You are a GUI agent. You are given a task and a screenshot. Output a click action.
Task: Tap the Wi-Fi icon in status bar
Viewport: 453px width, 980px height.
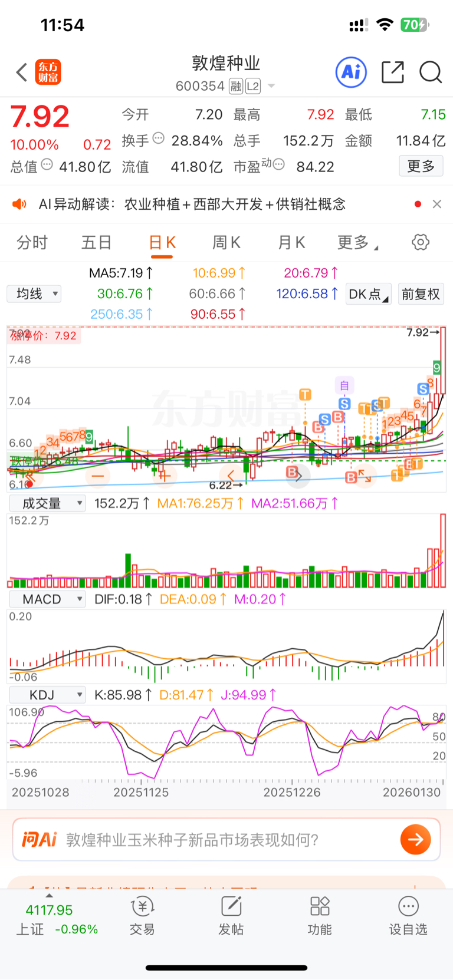point(385,25)
